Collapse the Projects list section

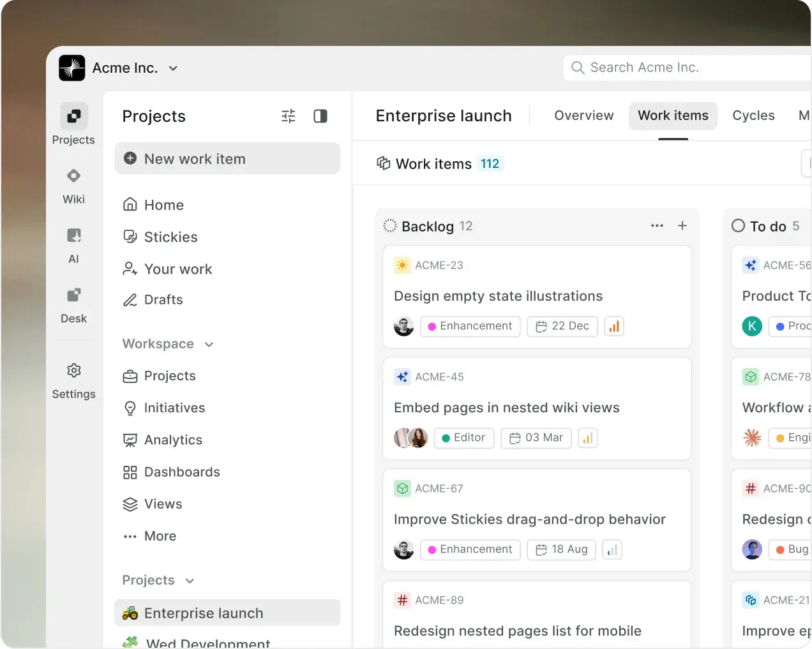[158, 580]
